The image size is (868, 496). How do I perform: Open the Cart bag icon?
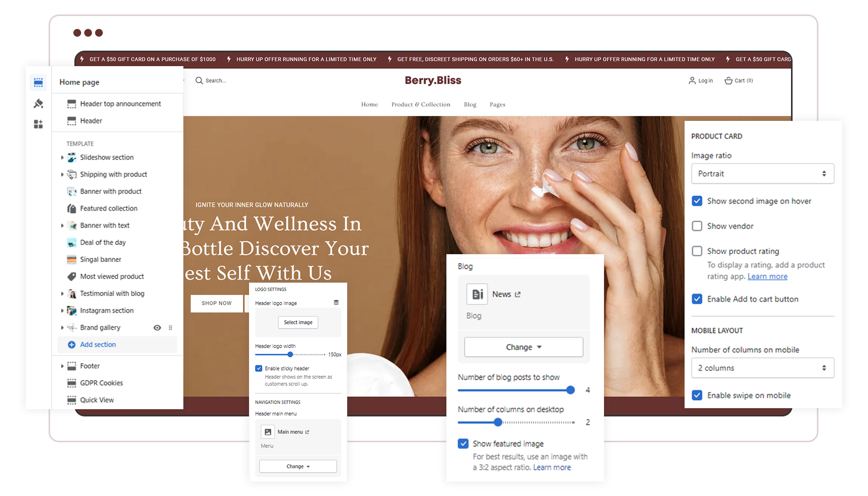[729, 81]
